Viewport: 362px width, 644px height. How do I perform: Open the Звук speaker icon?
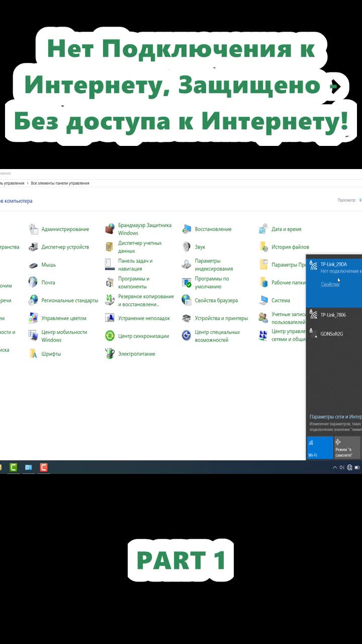coord(187,247)
